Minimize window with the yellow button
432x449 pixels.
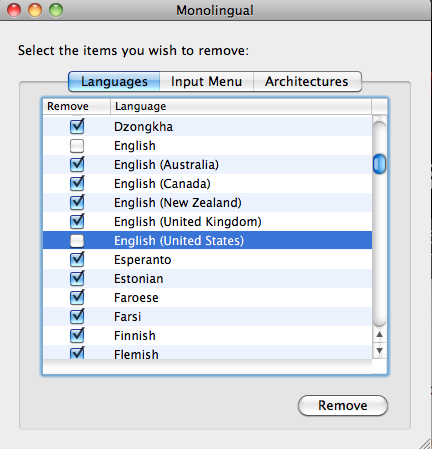35,10
